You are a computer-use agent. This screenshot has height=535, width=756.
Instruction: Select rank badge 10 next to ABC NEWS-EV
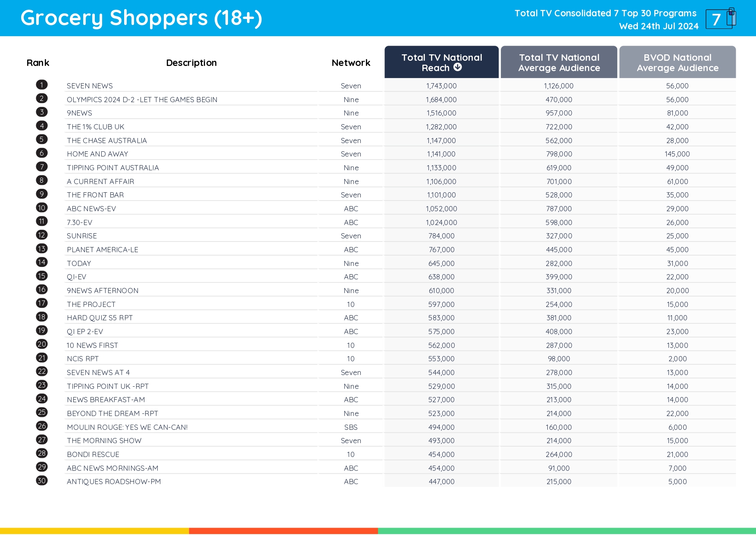point(41,207)
